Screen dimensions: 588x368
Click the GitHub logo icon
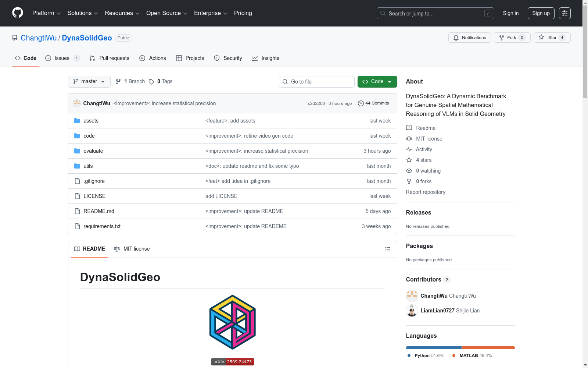coord(18,13)
